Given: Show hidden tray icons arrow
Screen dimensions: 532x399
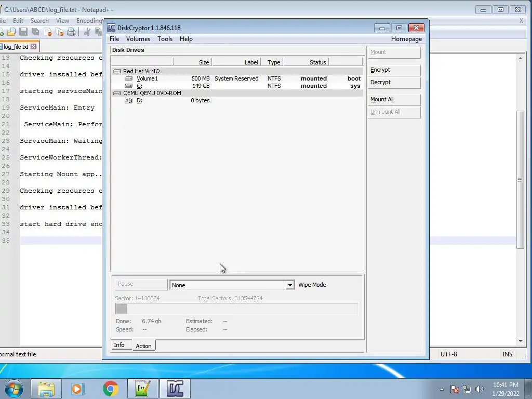Looking at the screenshot, I should (442, 389).
